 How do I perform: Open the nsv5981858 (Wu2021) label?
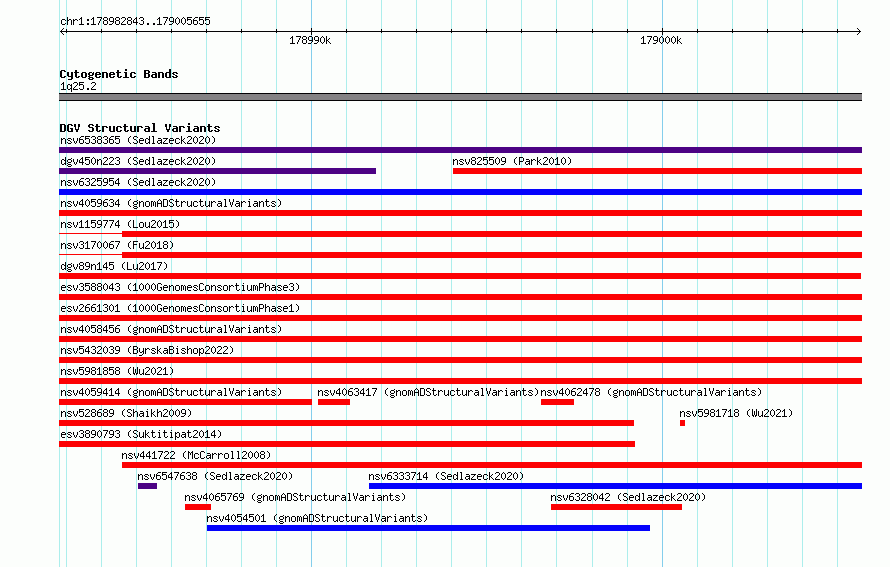tap(117, 371)
